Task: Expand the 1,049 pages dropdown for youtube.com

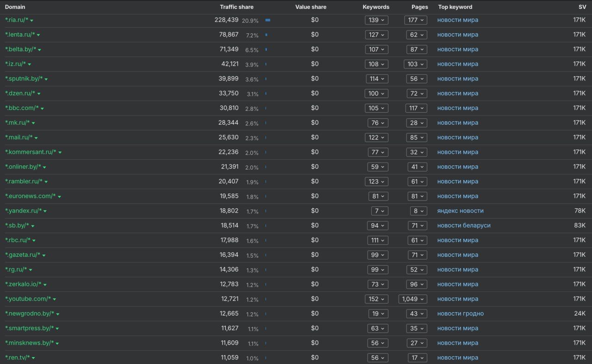Action: click(x=413, y=299)
